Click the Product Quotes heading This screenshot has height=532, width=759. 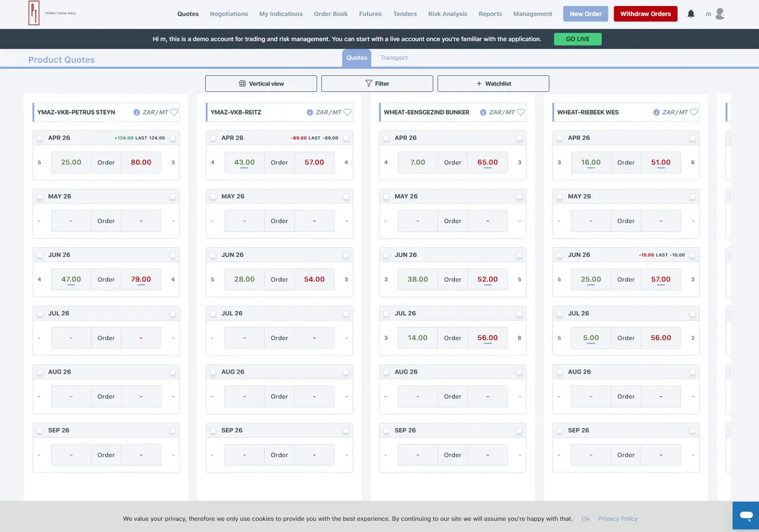(62, 59)
